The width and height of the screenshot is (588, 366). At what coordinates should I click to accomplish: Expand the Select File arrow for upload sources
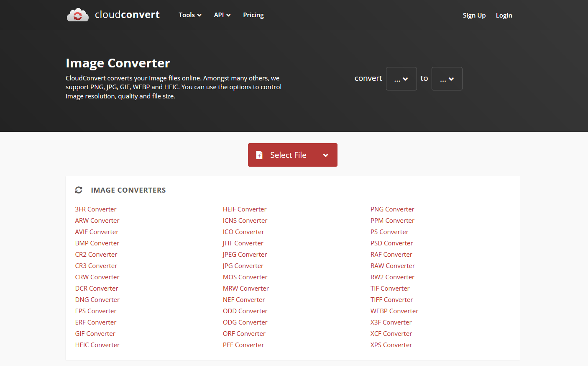(326, 155)
